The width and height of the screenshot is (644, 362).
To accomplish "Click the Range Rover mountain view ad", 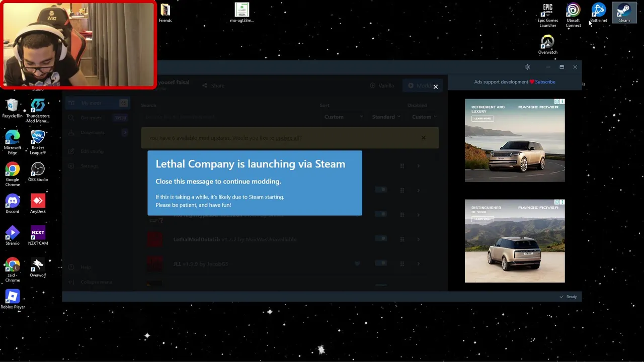I will [x=515, y=241].
